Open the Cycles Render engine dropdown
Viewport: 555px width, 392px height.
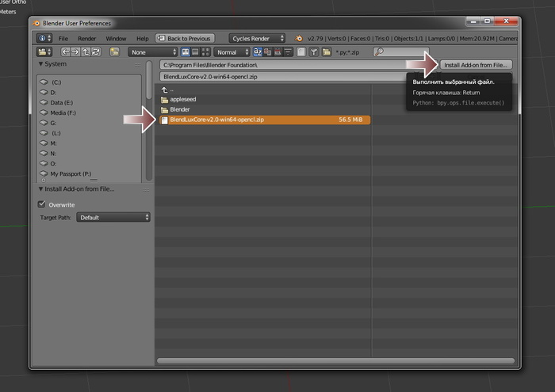coord(258,38)
